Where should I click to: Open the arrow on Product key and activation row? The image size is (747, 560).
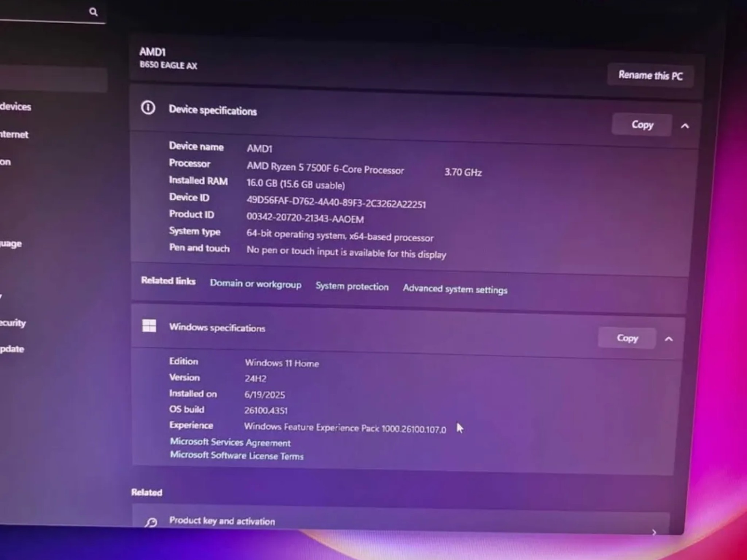pos(654,532)
